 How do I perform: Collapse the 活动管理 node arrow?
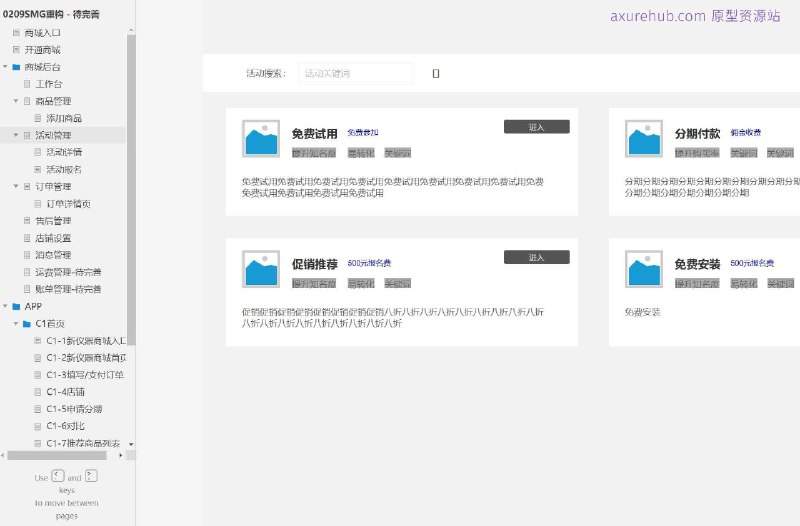pyautogui.click(x=16, y=135)
